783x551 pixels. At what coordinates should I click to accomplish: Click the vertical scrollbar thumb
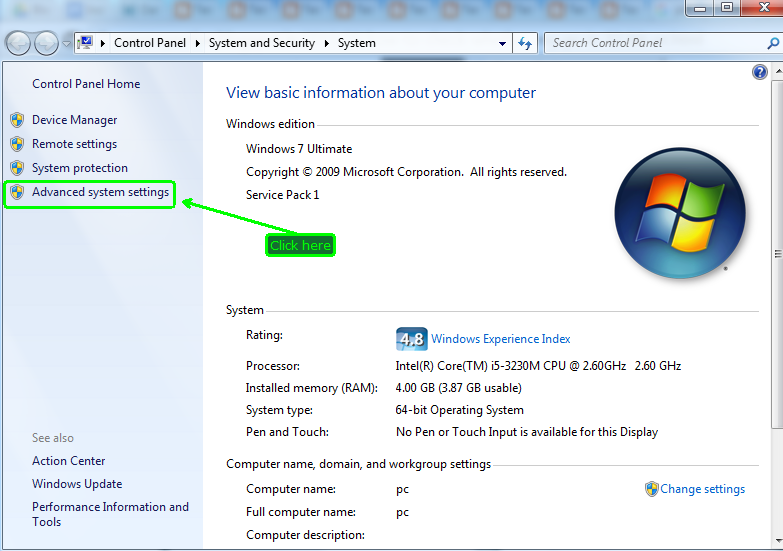(778, 254)
